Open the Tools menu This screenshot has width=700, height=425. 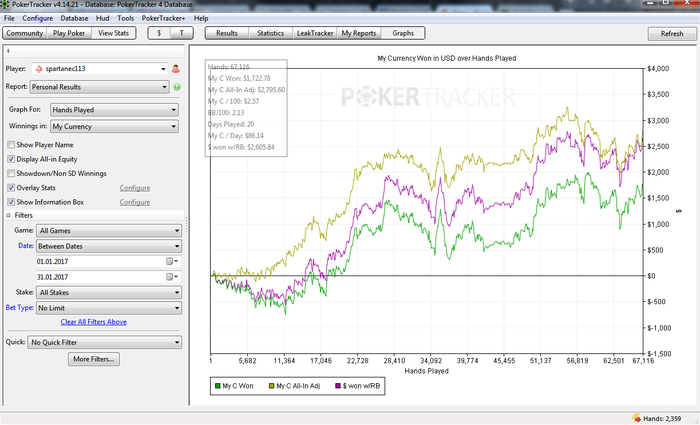(x=125, y=18)
